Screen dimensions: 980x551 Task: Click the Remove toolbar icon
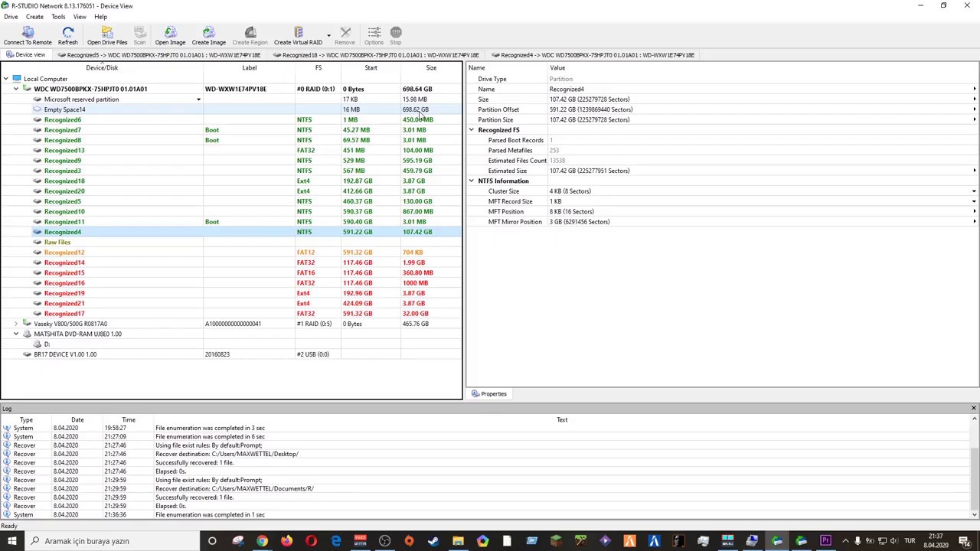pos(345,36)
